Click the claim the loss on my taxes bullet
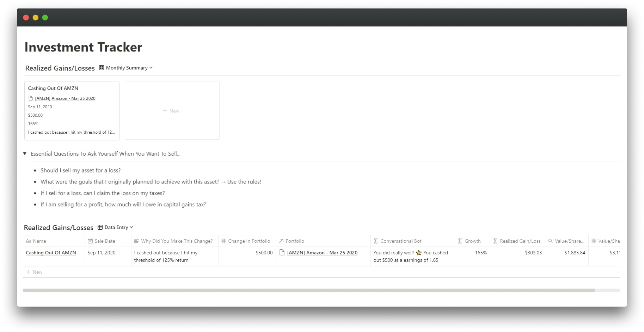The image size is (644, 332). (x=103, y=193)
